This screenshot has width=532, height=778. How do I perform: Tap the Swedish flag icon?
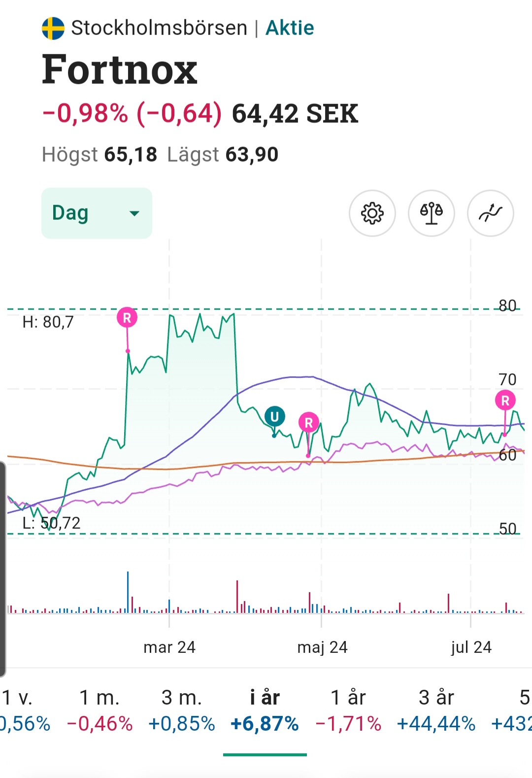(53, 28)
